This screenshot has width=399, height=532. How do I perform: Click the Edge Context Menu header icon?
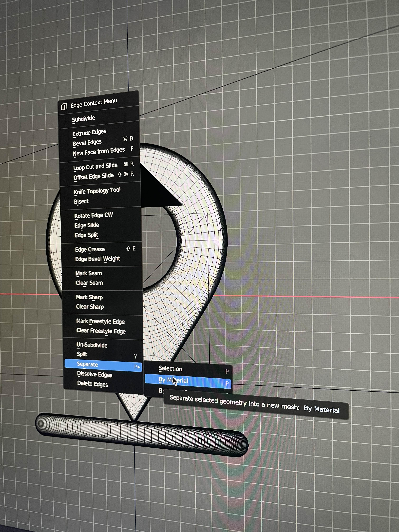click(64, 106)
